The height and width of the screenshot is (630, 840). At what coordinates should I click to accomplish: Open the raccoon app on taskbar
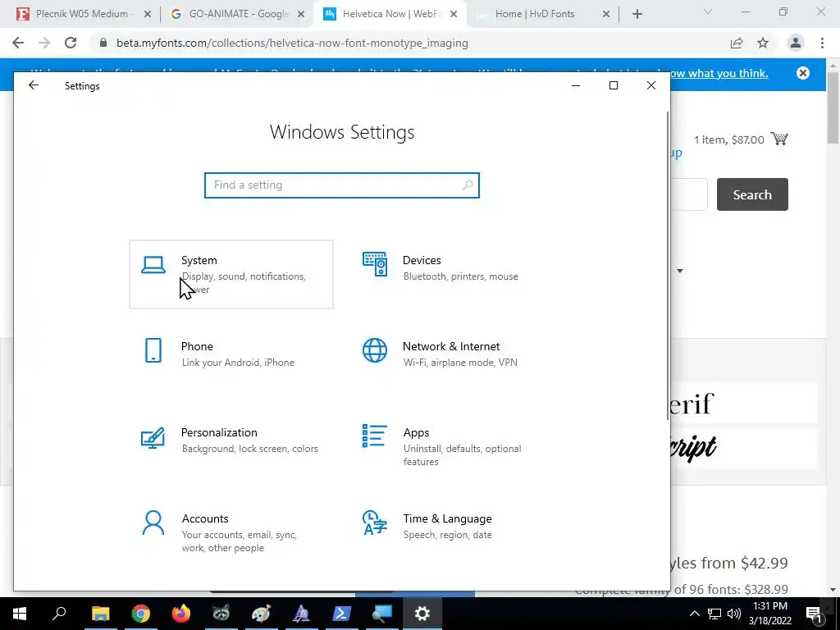click(x=221, y=614)
